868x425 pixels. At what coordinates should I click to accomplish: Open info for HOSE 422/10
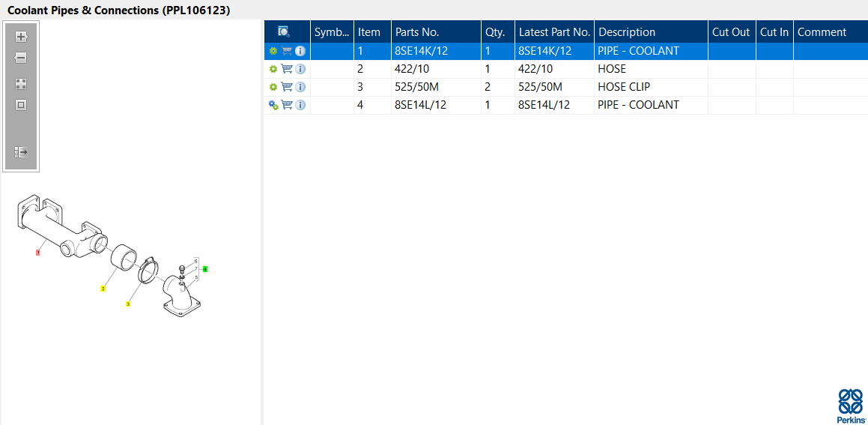tap(300, 69)
